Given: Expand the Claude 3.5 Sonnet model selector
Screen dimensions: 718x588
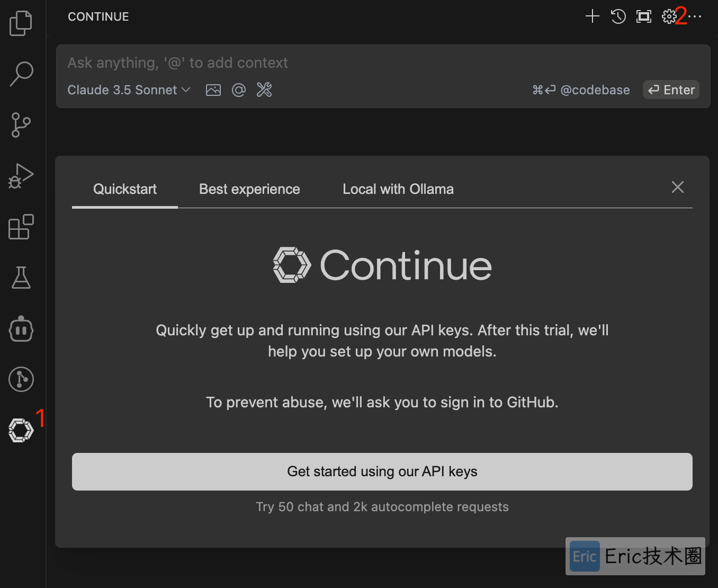Looking at the screenshot, I should (x=129, y=90).
